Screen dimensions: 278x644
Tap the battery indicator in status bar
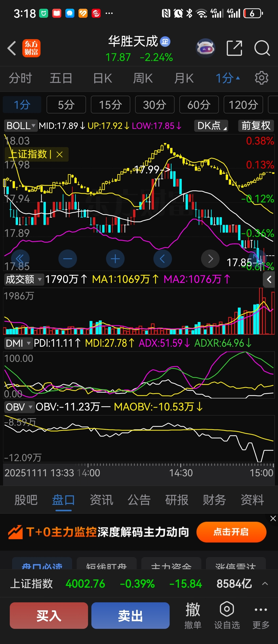(x=253, y=13)
